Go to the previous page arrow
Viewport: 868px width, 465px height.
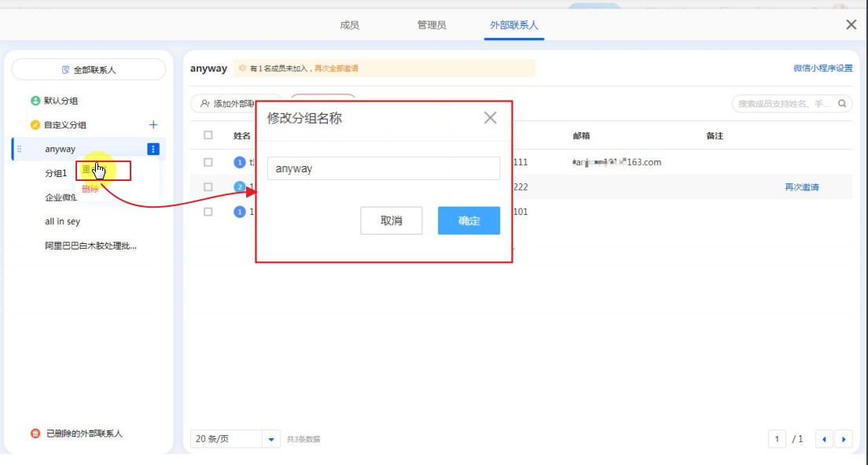824,439
